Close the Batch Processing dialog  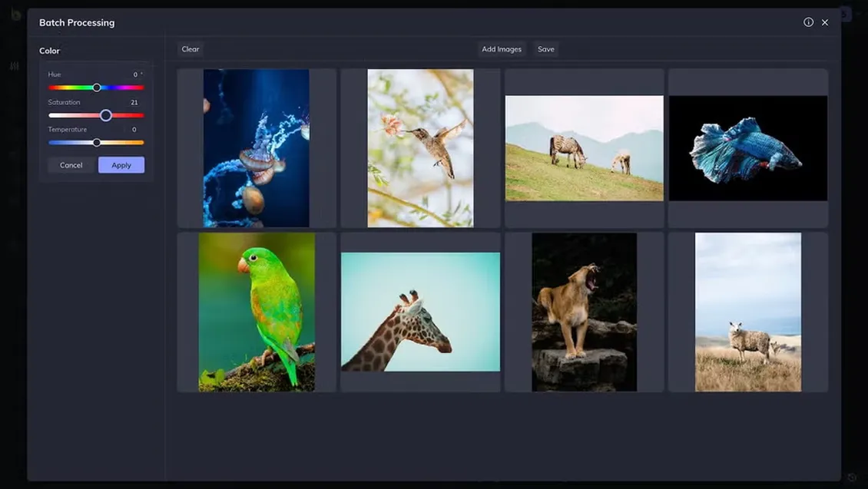click(x=825, y=22)
